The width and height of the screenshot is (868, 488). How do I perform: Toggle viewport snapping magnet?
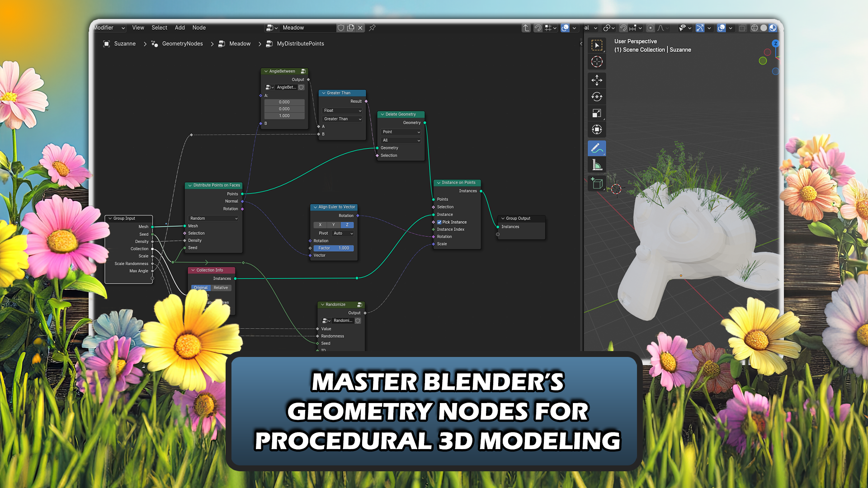(x=623, y=28)
